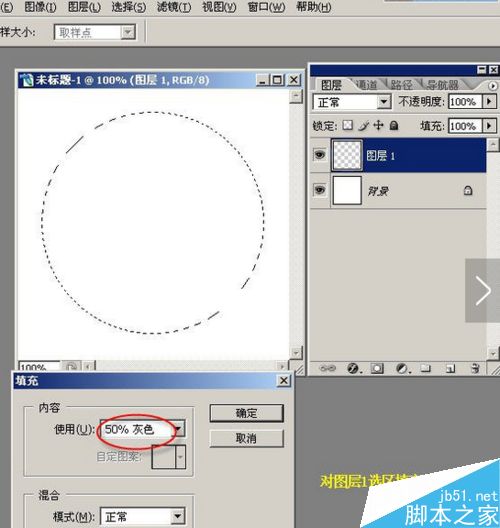Image resolution: width=500 pixels, height=528 pixels.
Task: Open the 图层 menu
Action: click(x=84, y=7)
